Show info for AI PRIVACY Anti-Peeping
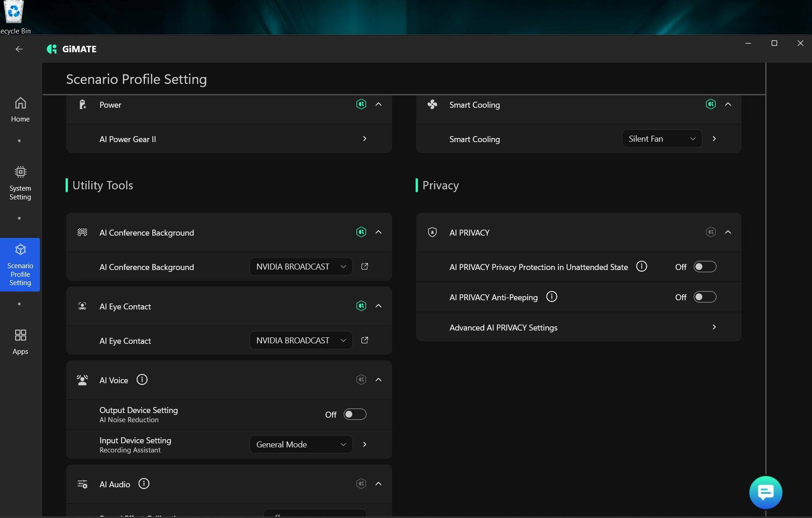This screenshot has height=518, width=812. coord(551,297)
